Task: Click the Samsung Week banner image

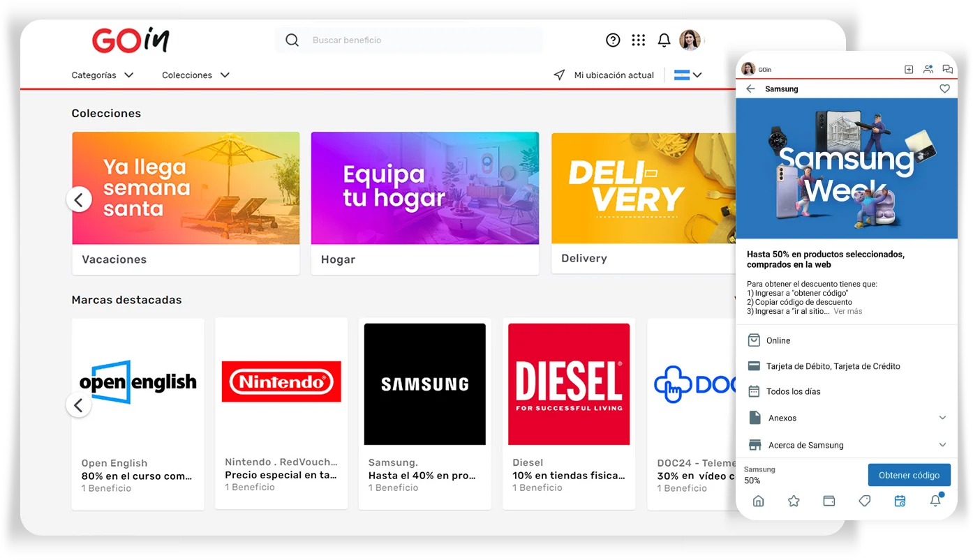Action: (x=847, y=168)
